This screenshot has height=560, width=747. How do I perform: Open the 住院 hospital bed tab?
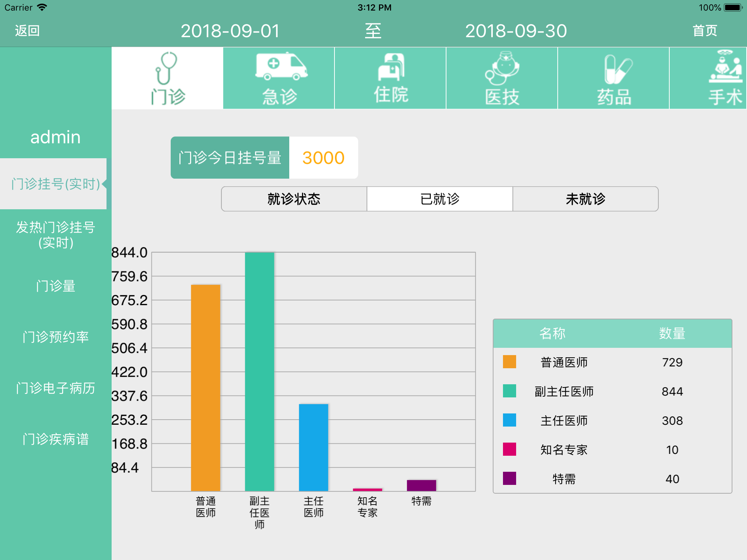(x=390, y=78)
